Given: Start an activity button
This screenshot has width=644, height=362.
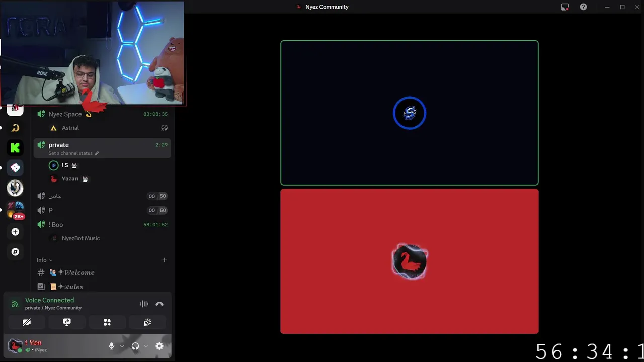Looking at the screenshot, I should tap(107, 322).
